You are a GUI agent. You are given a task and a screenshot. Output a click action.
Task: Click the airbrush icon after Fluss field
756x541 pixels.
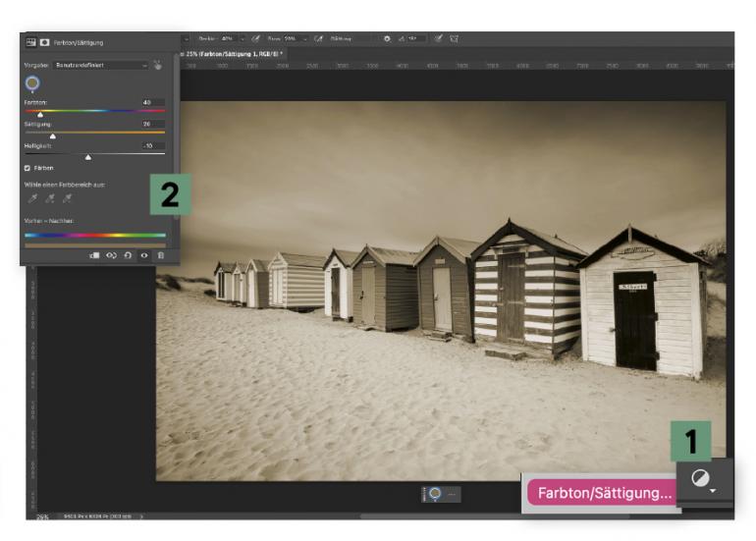click(x=318, y=38)
